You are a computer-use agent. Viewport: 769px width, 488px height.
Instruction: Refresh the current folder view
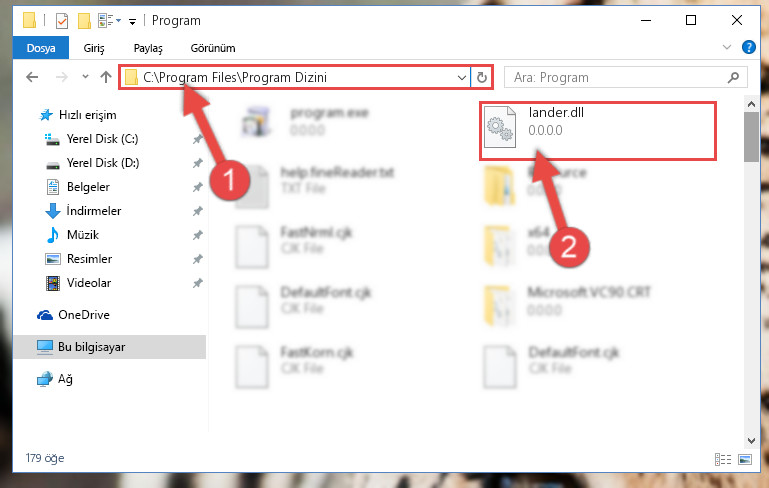482,77
